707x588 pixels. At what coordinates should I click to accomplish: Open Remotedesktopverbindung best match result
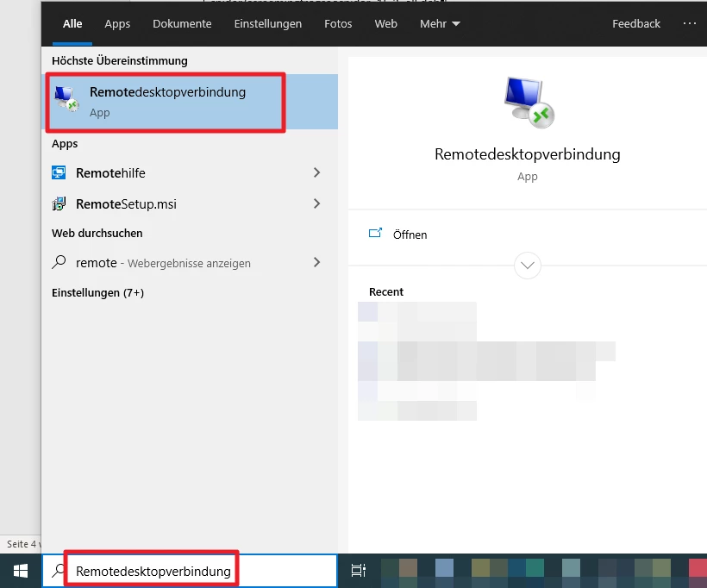(167, 102)
